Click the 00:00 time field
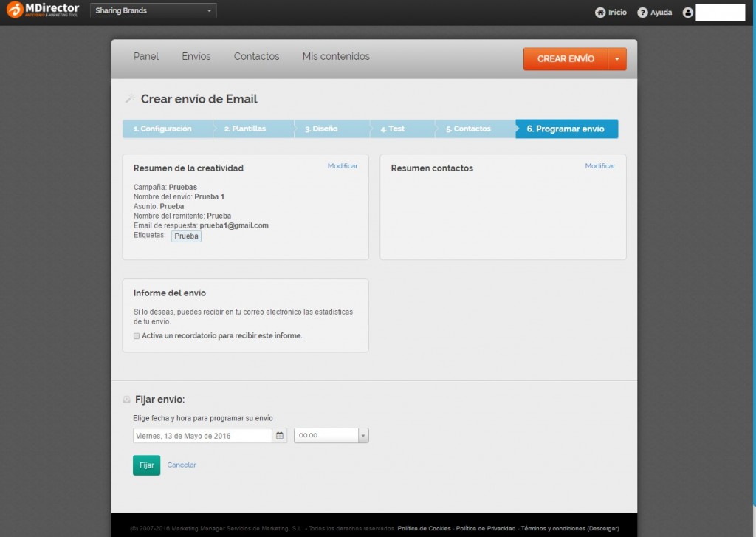This screenshot has height=537, width=756. [326, 436]
